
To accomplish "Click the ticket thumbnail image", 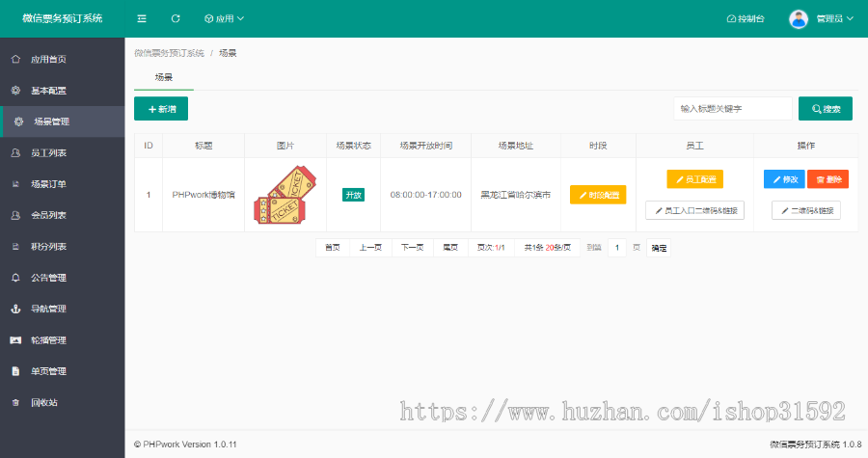I will (285, 195).
